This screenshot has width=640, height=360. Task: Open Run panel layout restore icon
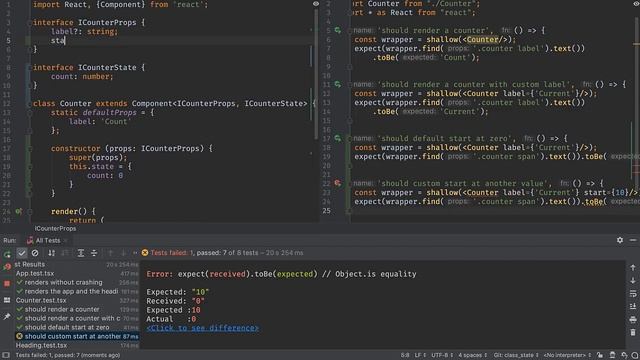[7, 300]
